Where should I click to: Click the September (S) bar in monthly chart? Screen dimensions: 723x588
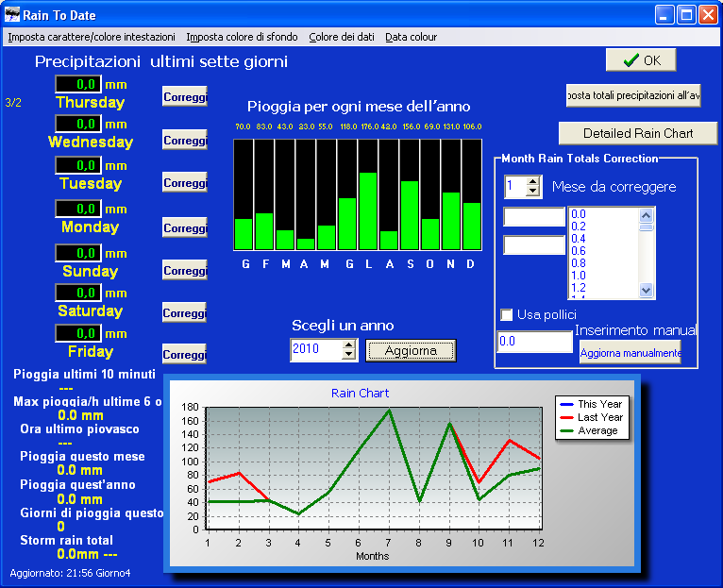tap(410, 215)
